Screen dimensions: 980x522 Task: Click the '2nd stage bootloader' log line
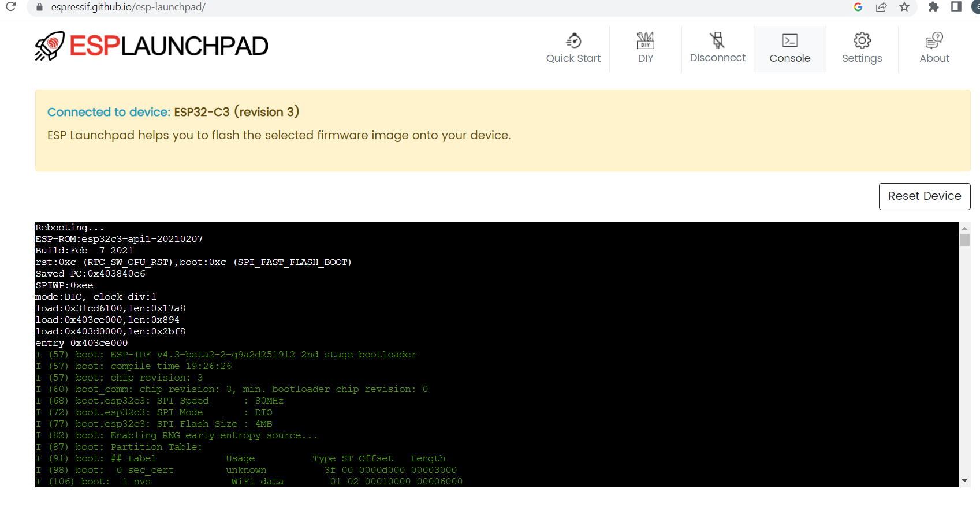coord(226,355)
